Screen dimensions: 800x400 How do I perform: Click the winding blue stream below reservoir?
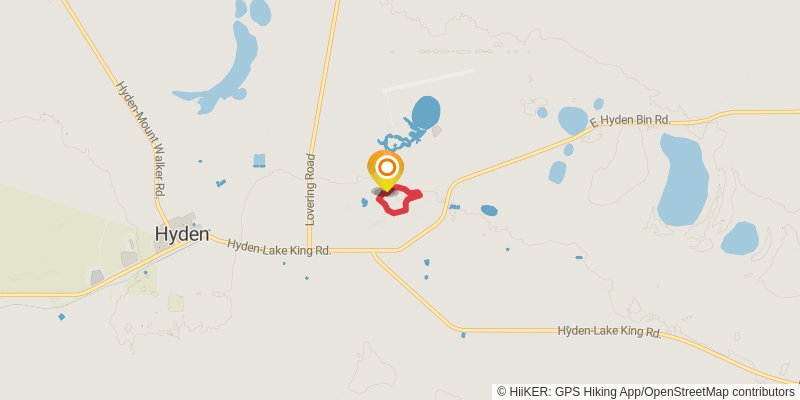point(401,136)
